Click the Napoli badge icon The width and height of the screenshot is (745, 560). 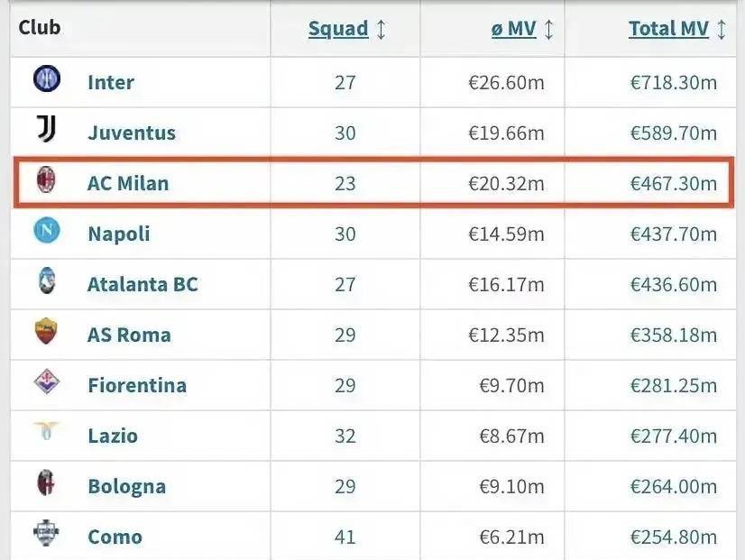[47, 230]
